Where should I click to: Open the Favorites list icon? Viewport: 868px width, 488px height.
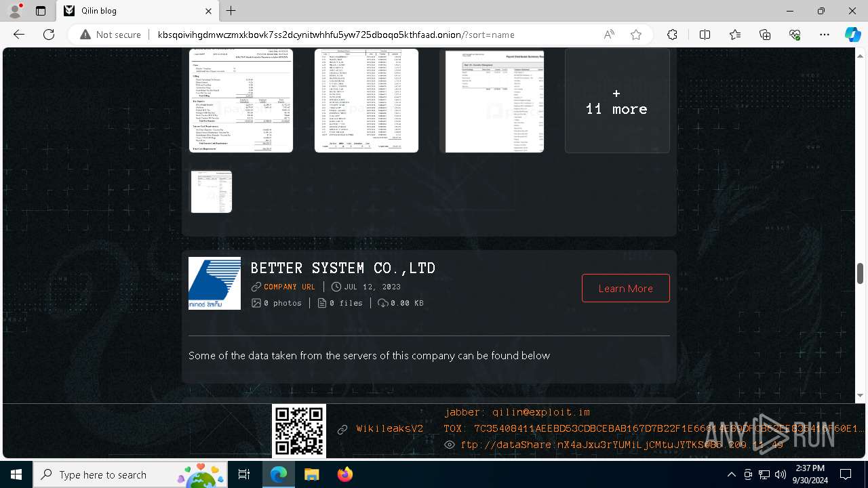click(735, 35)
